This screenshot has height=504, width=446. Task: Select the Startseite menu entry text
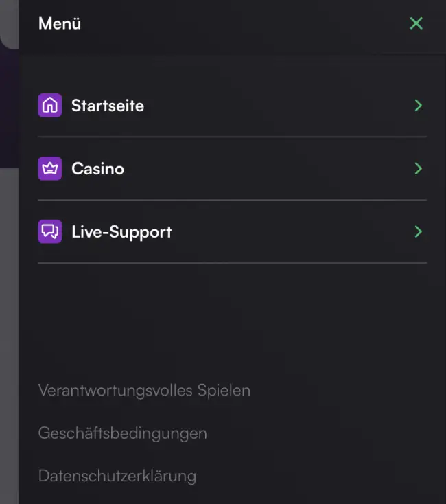pyautogui.click(x=108, y=106)
